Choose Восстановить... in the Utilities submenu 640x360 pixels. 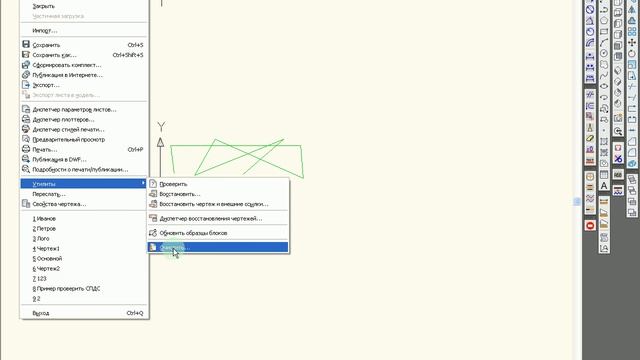(218, 194)
